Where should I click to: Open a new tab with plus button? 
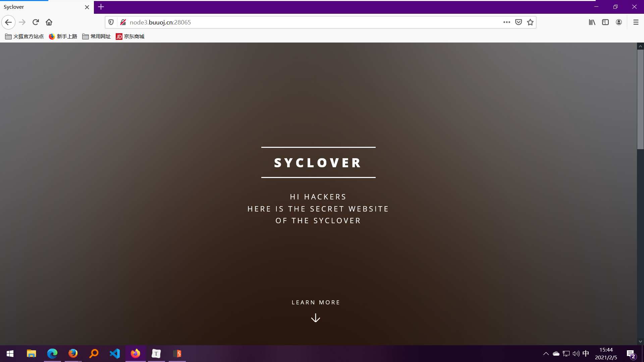pos(101,7)
